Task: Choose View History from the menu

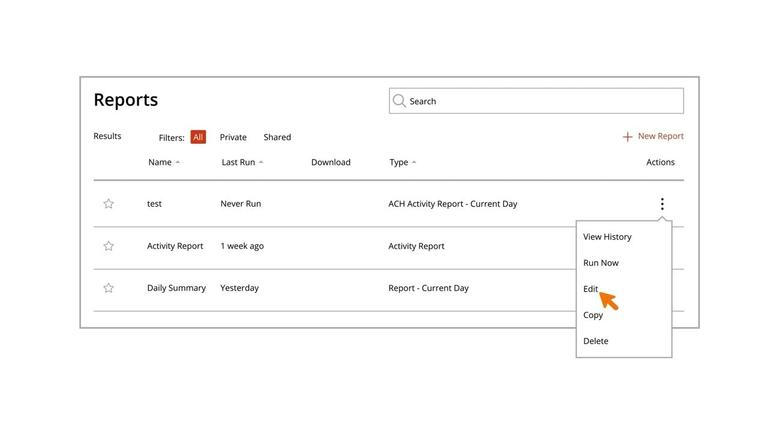Action: point(607,237)
